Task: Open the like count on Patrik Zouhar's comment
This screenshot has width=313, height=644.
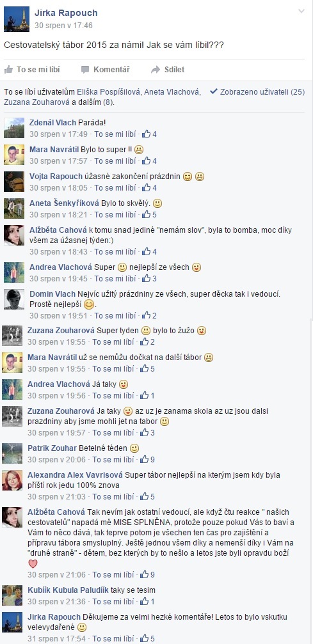Action: point(147,460)
